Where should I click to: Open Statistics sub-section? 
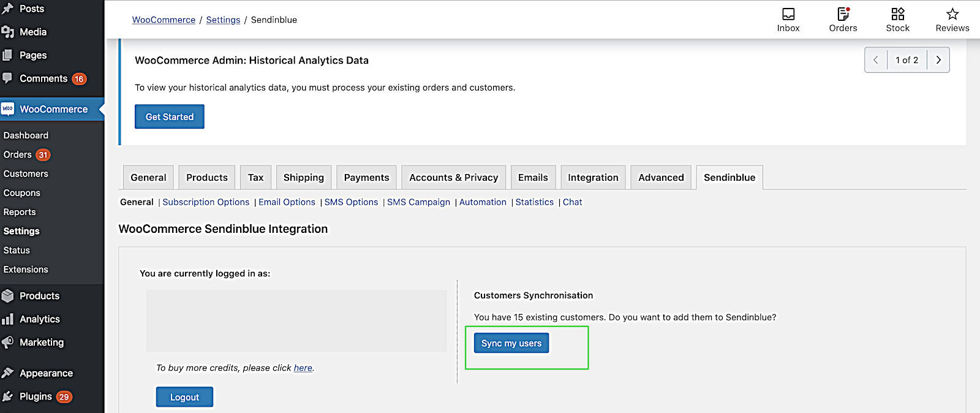(x=535, y=202)
